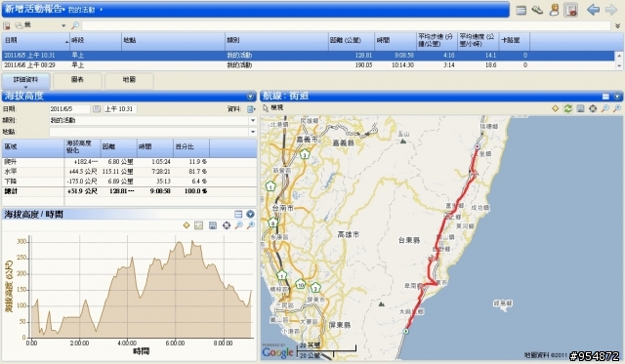Viewport: 625px width, 364px height.
Task: Expand the 我的活動 breadcrumb arrow in the title
Action: (102, 10)
